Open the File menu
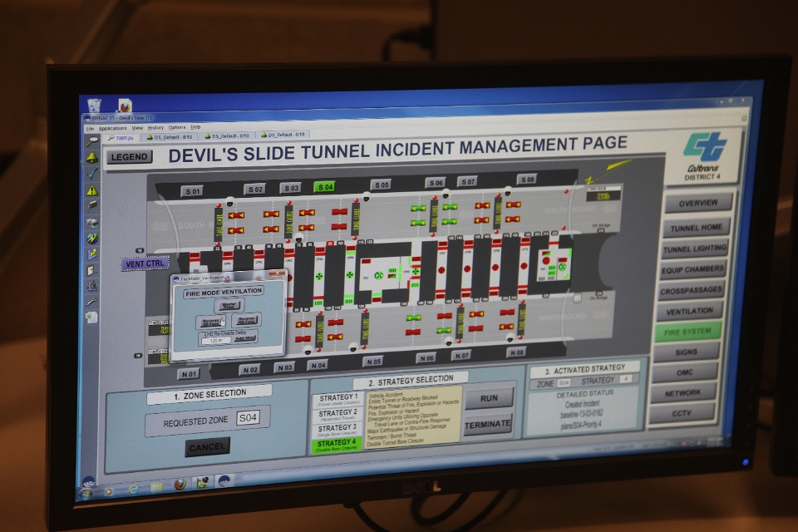Screen dimensions: 798x532 [x=90, y=129]
